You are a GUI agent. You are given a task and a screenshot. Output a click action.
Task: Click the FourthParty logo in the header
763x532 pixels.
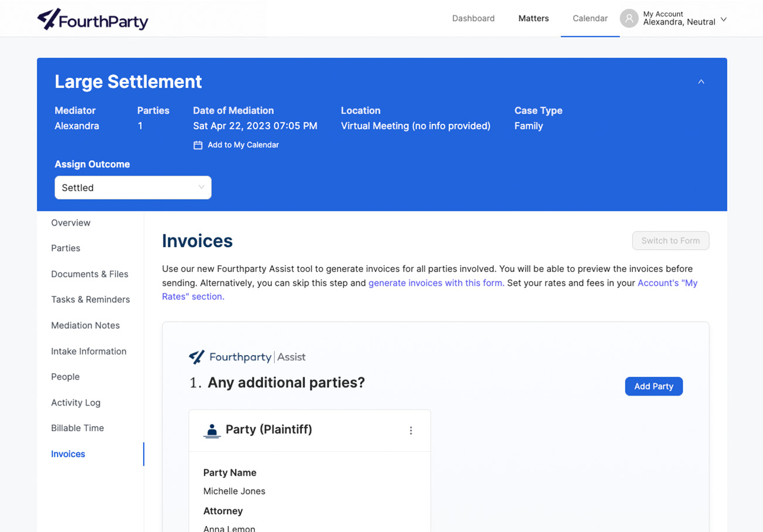click(x=92, y=19)
